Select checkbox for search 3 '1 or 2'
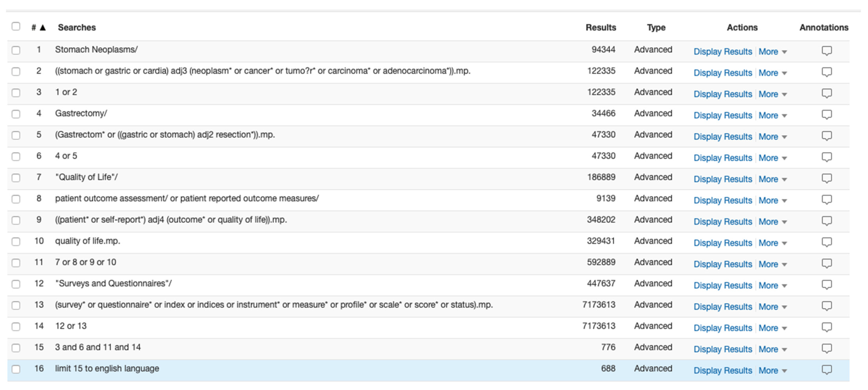The height and width of the screenshot is (390, 868). tap(16, 93)
